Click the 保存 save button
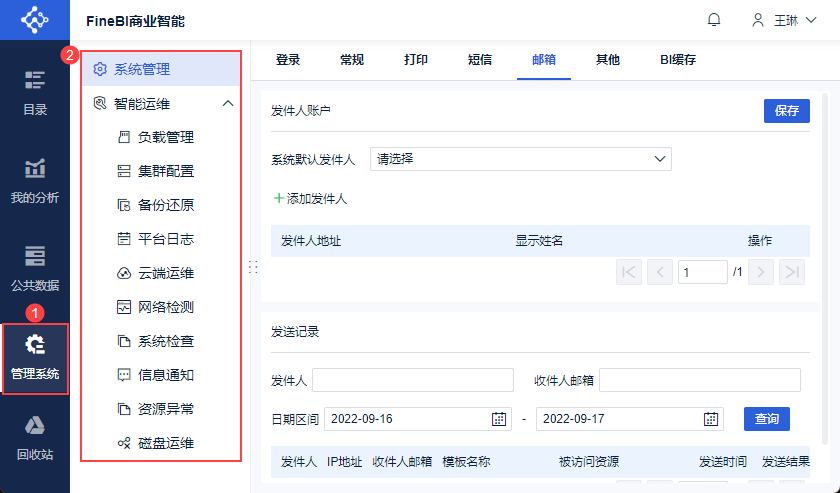840x493 pixels. [786, 111]
